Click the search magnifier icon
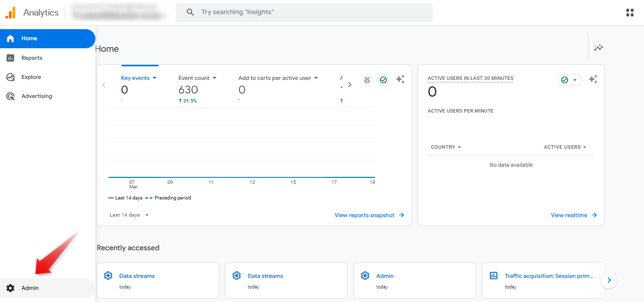 click(x=190, y=12)
